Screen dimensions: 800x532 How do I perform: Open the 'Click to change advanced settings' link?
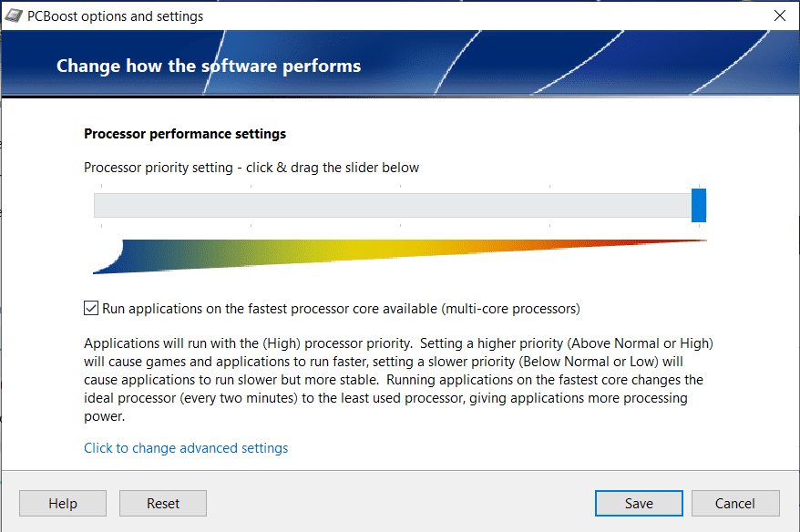[x=186, y=448]
